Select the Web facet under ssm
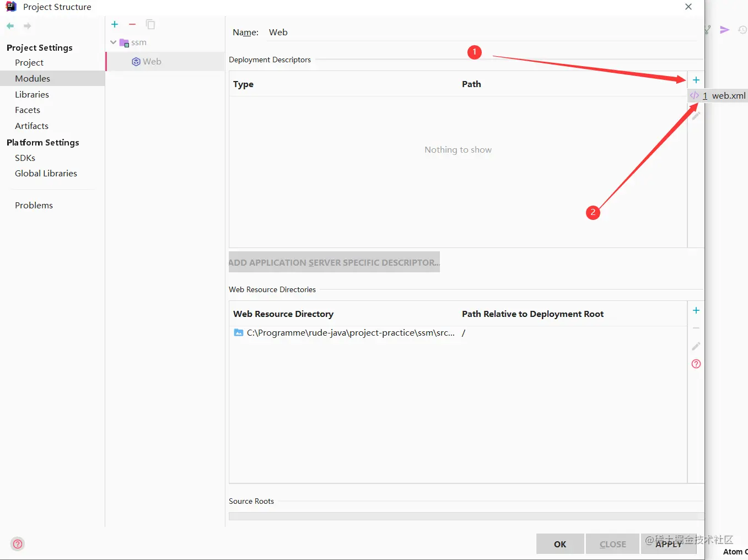Viewport: 748px width, 560px height. (x=147, y=62)
